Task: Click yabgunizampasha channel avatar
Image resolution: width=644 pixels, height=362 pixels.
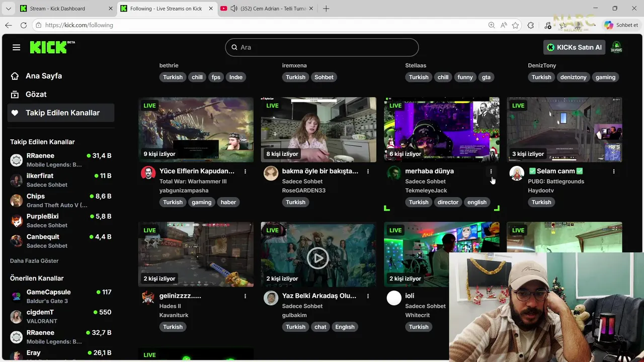Action: pyautogui.click(x=148, y=173)
